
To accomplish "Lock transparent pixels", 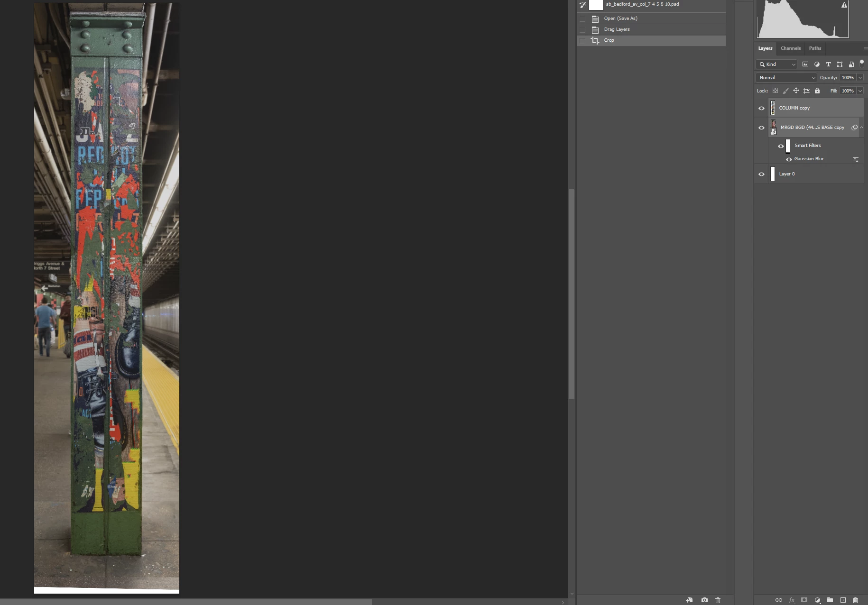I will click(775, 91).
